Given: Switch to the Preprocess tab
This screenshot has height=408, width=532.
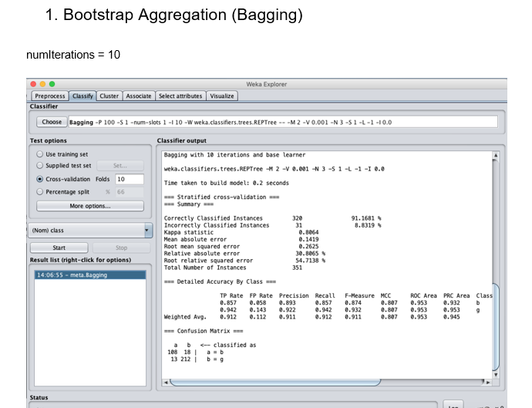Looking at the screenshot, I should coord(50,96).
